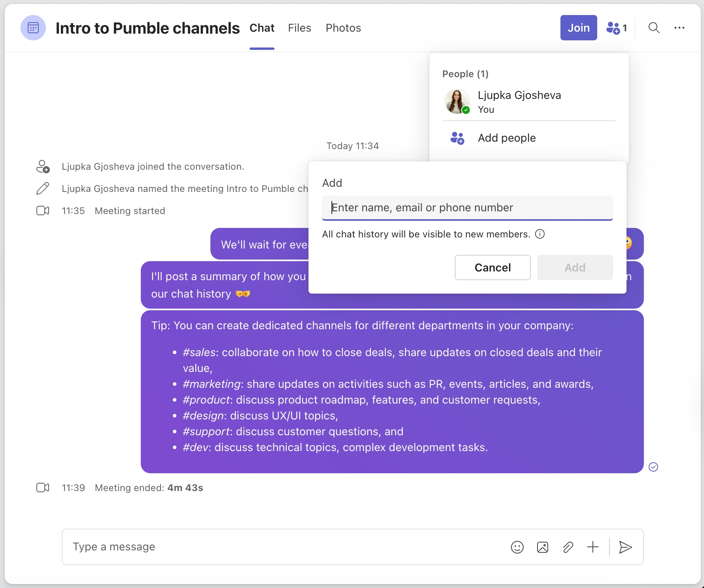Viewport: 704px width, 588px height.
Task: Attach a file using the paperclip icon
Action: coord(568,547)
